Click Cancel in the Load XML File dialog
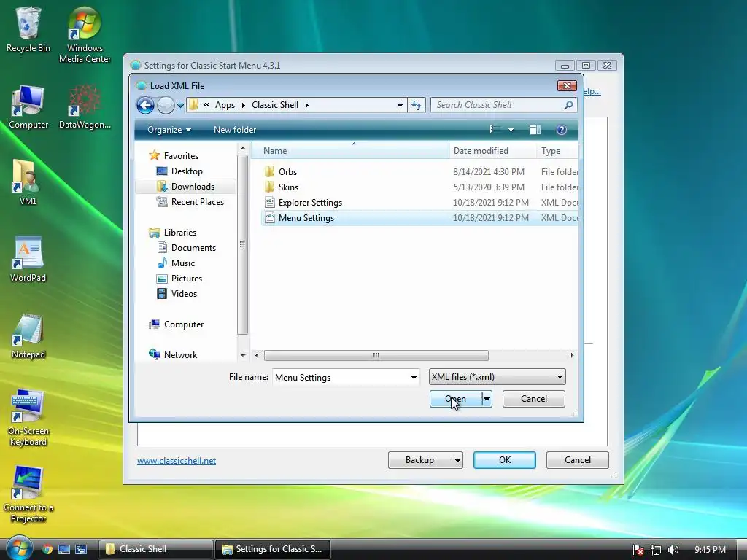 point(533,399)
